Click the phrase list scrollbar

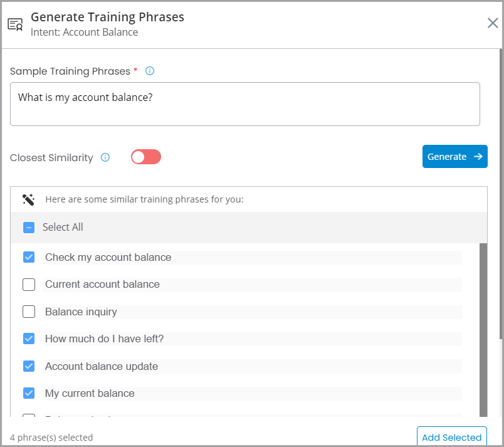coord(483,330)
